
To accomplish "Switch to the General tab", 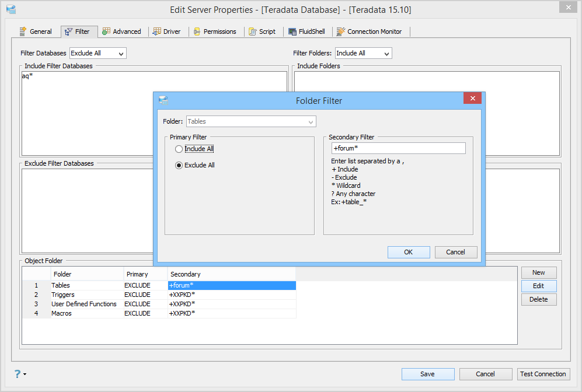I will tap(36, 32).
